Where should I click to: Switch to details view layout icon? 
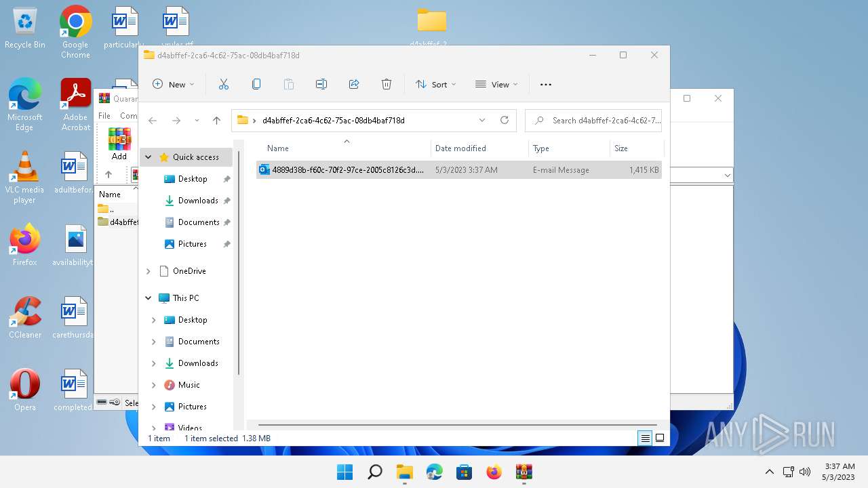coord(646,439)
